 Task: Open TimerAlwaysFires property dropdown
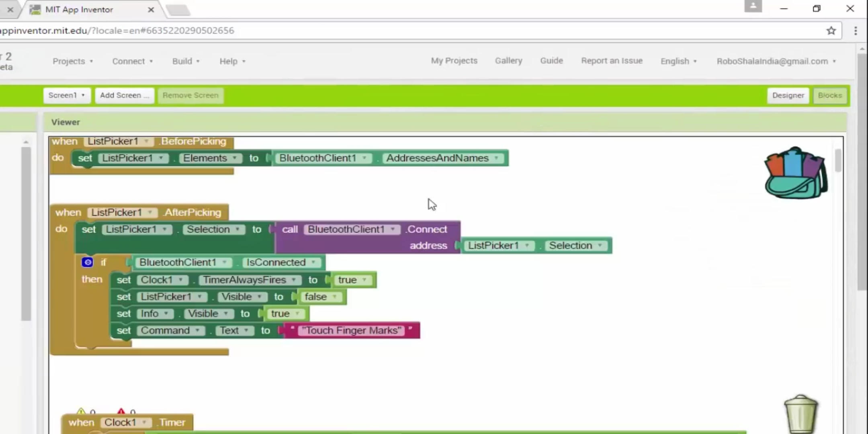(250, 280)
